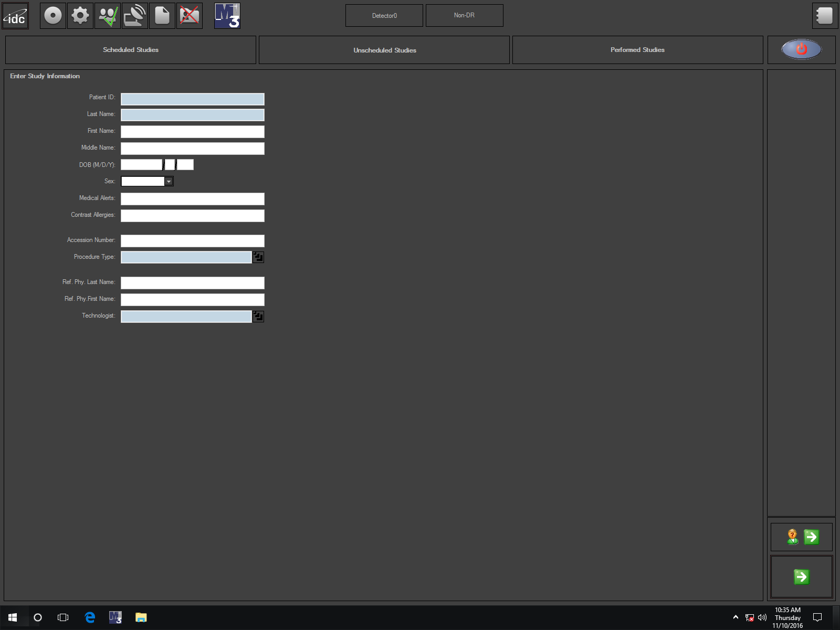Viewport: 840px width, 630px height.
Task: Click the lone green arrow proceed button
Action: click(802, 577)
